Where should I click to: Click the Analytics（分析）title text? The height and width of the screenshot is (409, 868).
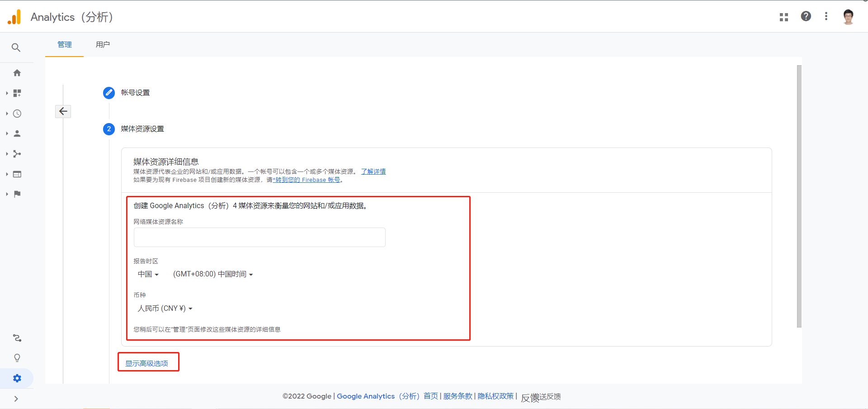coord(71,17)
